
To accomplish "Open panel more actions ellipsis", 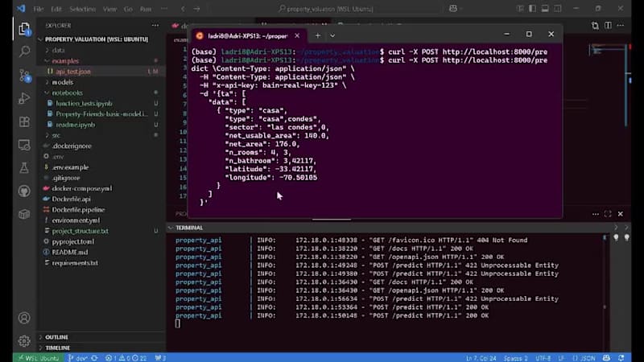I will [596, 214].
